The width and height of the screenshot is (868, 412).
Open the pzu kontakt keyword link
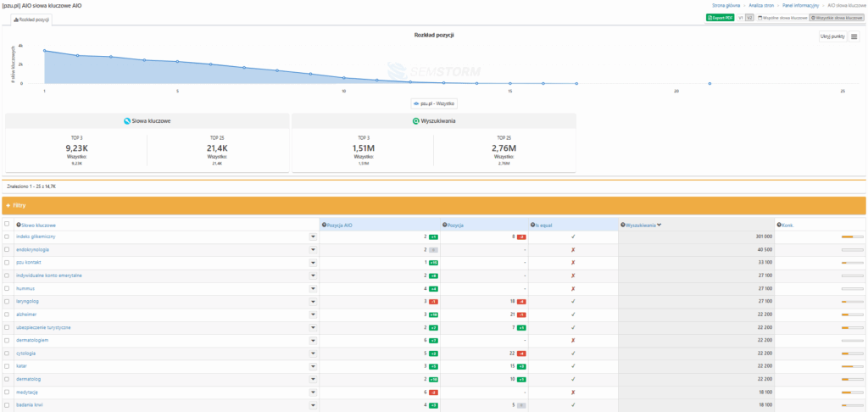(x=29, y=263)
